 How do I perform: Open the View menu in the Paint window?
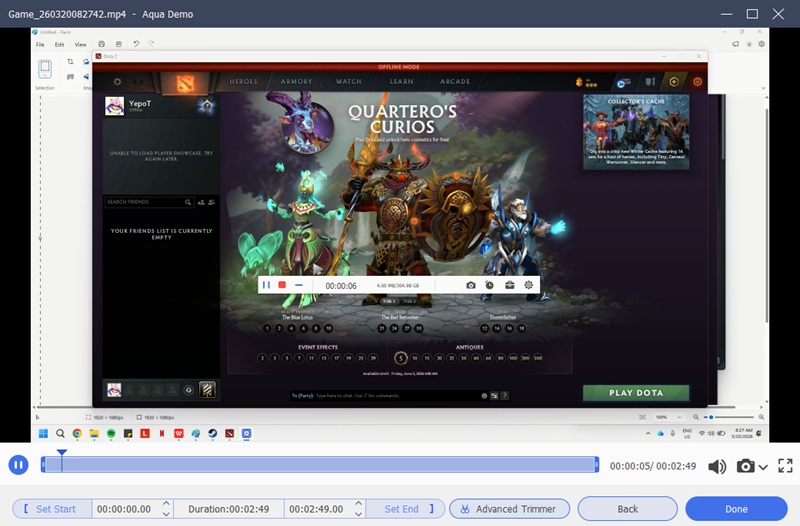click(81, 44)
